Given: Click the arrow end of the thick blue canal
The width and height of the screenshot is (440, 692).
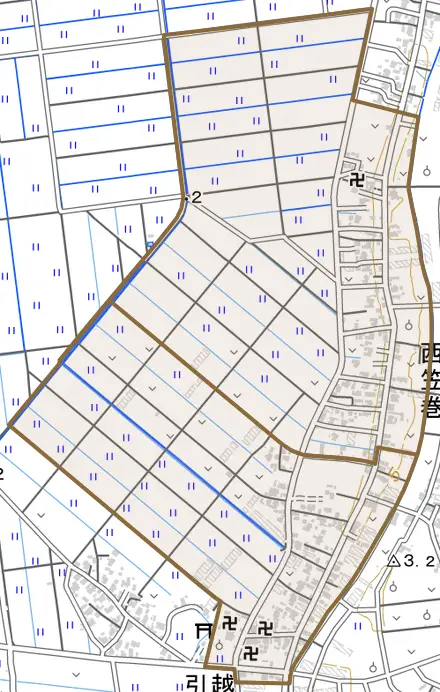Looking at the screenshot, I should [x=284, y=547].
